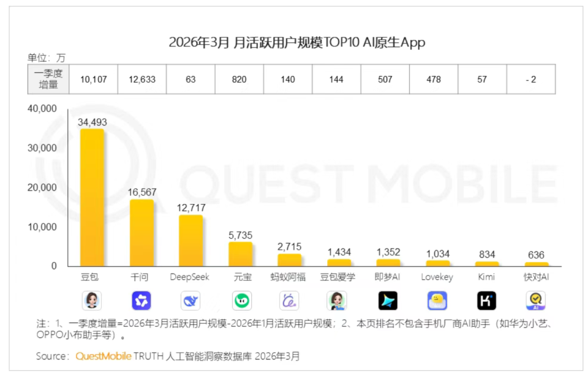This screenshot has height=379, width=588.
Task: Click the 834 value label
Action: click(487, 255)
